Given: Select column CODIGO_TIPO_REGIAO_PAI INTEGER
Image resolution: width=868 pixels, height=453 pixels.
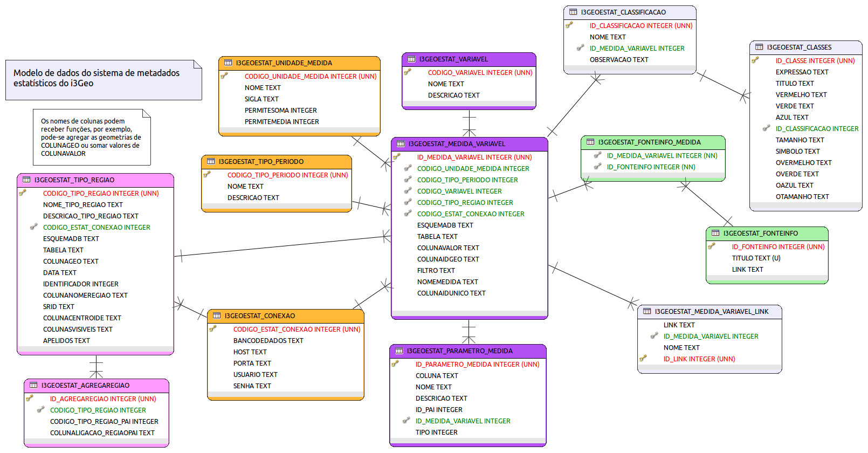Looking at the screenshot, I should click(x=104, y=422).
